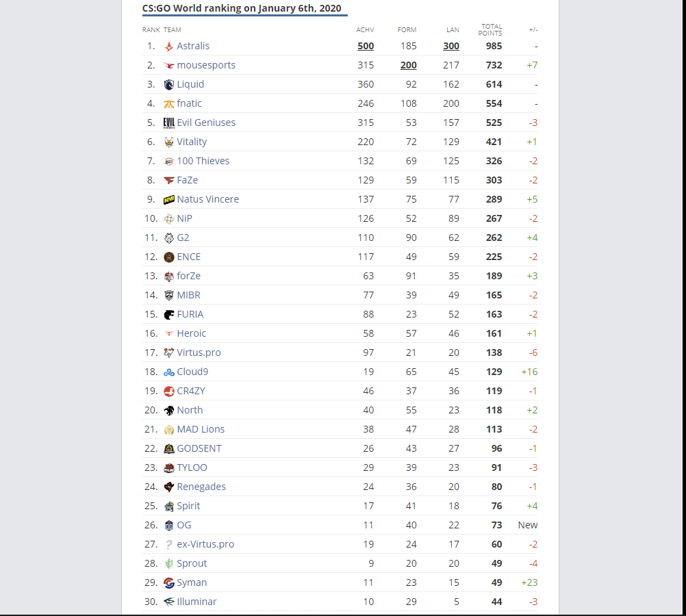The image size is (686, 616).
Task: Click the Liquid horse logo
Action: click(169, 84)
